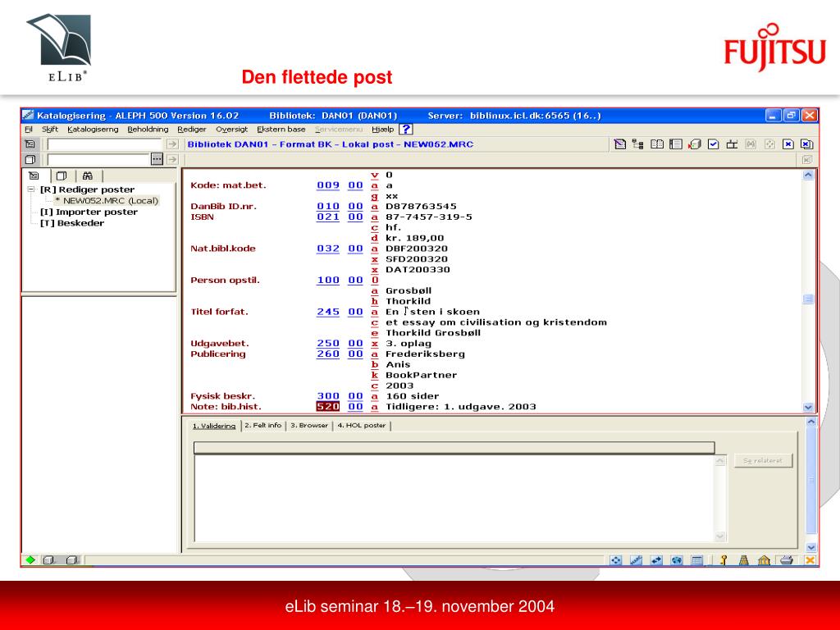Switch to the 1. Validering tab
The image size is (840, 630).
pos(214,426)
